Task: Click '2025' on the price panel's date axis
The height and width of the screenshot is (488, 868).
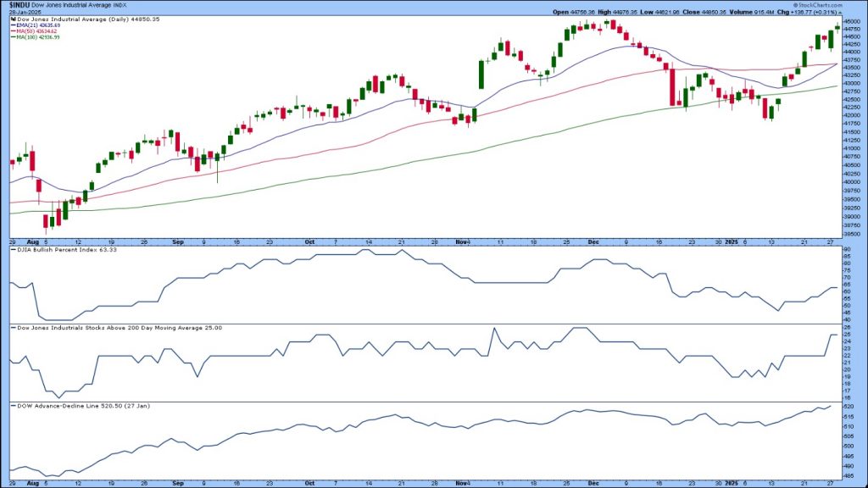Action: point(732,242)
